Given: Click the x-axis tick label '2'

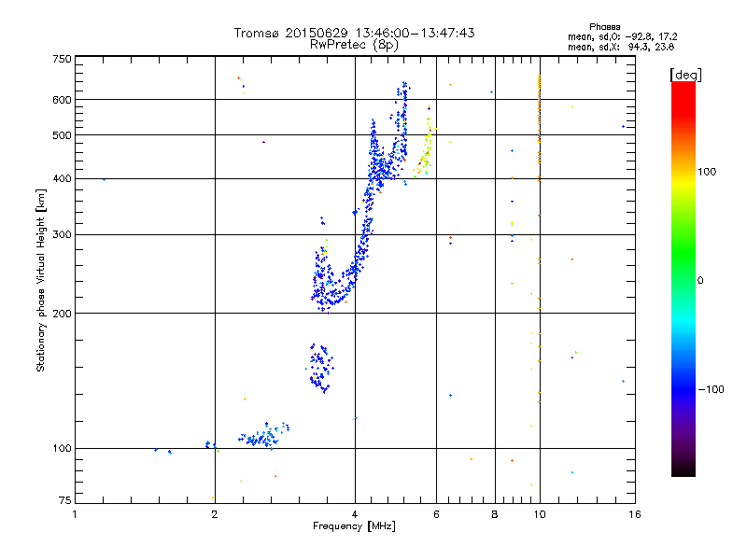Looking at the screenshot, I should 215,514.
